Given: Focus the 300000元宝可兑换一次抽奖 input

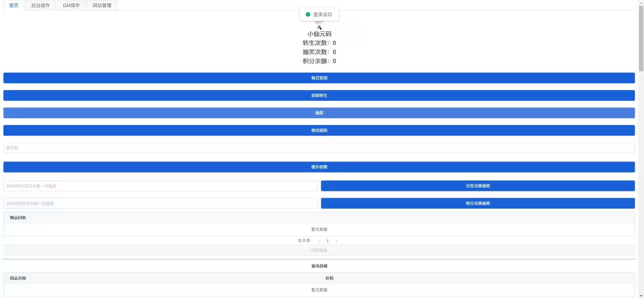Looking at the screenshot, I should click(160, 186).
